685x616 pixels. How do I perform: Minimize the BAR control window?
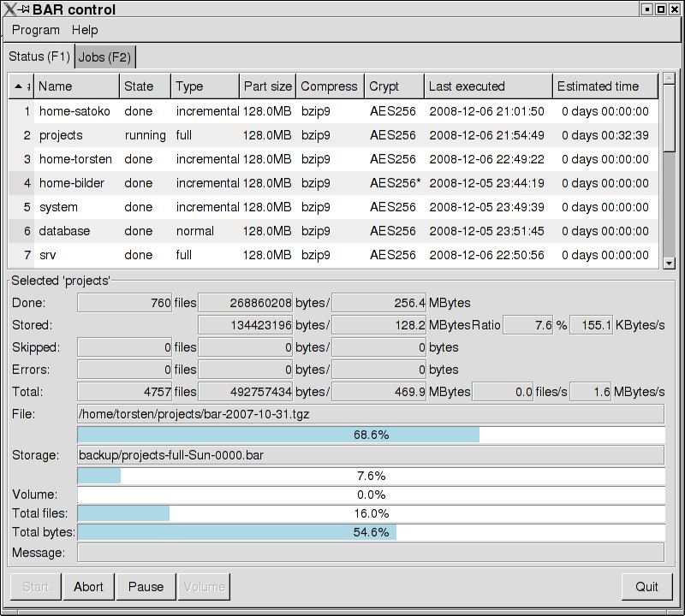(647, 9)
